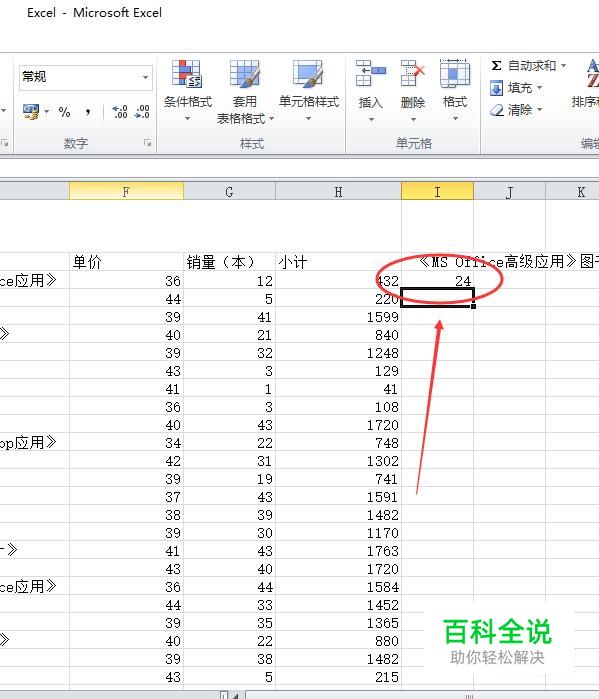Click Increase Decimal icon
599x699 pixels.
coord(119,112)
